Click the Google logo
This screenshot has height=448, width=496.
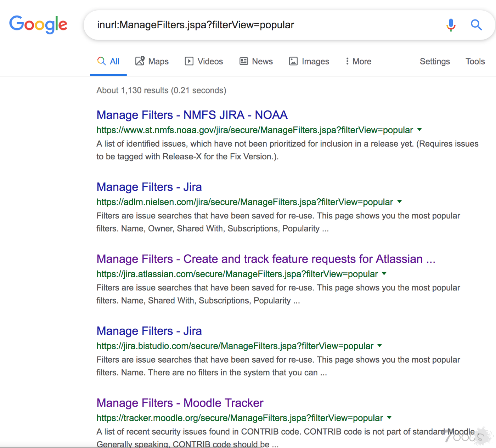[38, 24]
